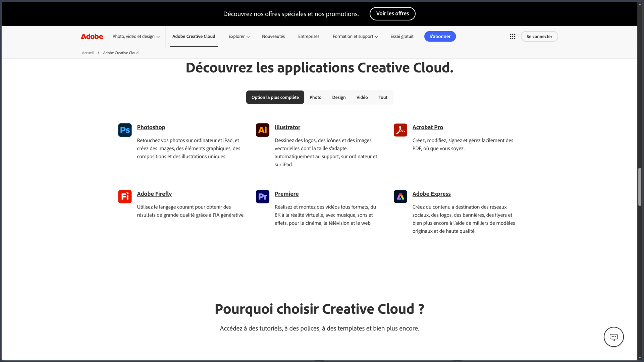Click the Adobe Express icon
644x362 pixels.
point(400,196)
